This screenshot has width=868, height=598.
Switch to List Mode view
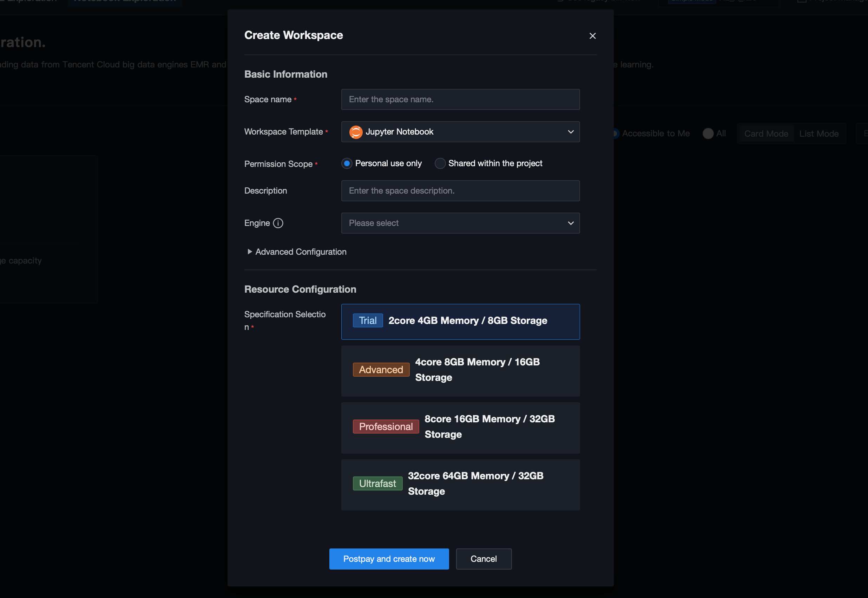[818, 134]
